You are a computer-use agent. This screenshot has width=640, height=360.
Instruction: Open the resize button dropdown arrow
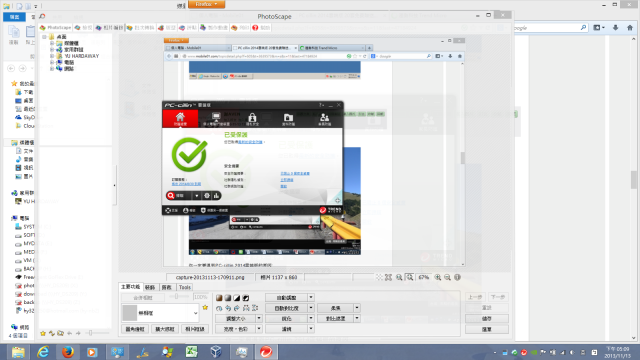(x=259, y=318)
